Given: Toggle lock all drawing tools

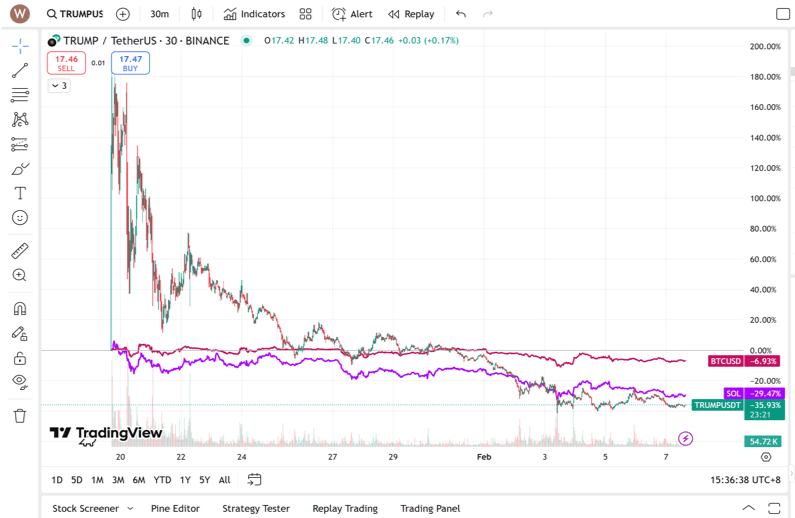Looking at the screenshot, I should tap(20, 358).
